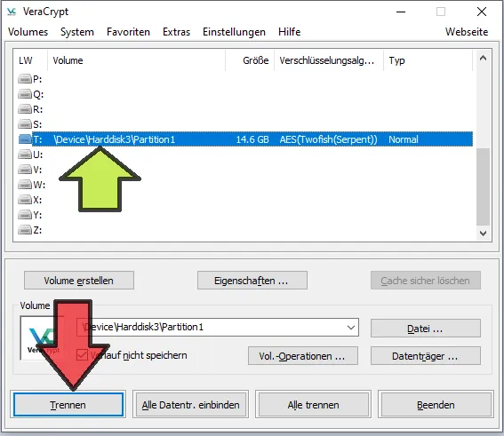Click 'Alle Datentr. einbinden' button
This screenshot has height=436, width=504.
tap(190, 405)
